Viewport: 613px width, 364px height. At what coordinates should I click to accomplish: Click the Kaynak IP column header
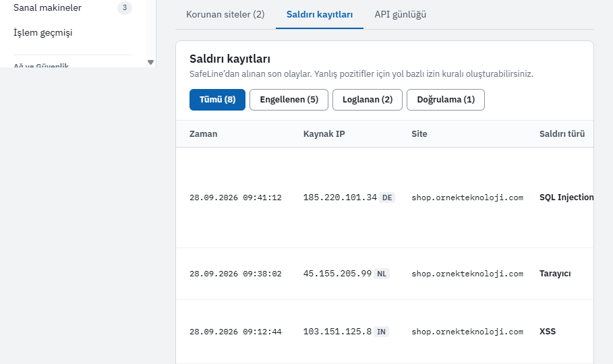[x=324, y=133]
